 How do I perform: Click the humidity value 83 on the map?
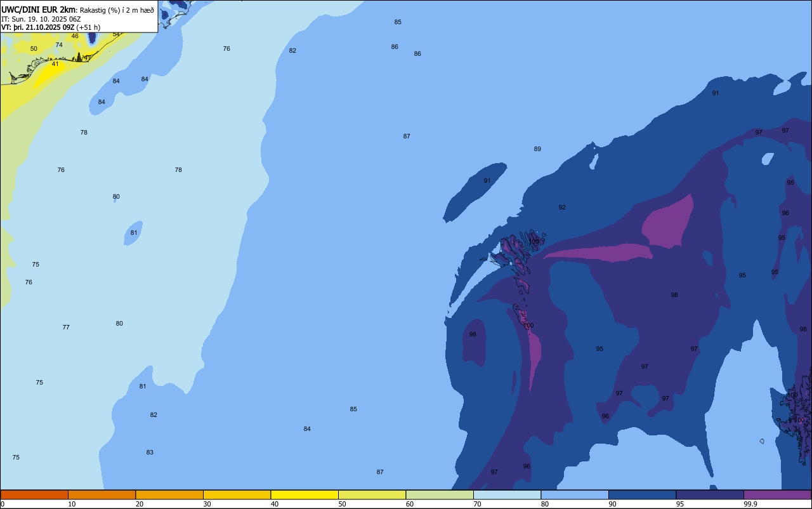[150, 453]
